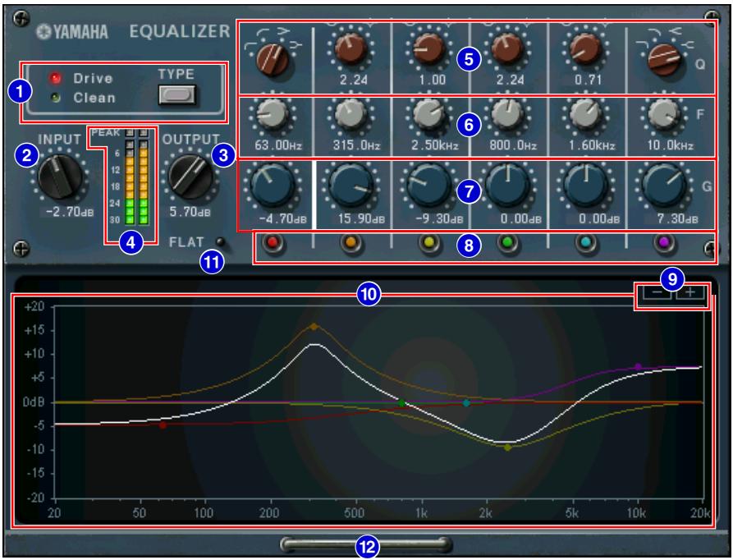Click the Drive red indicator LED
The width and height of the screenshot is (733, 560).
[56, 78]
